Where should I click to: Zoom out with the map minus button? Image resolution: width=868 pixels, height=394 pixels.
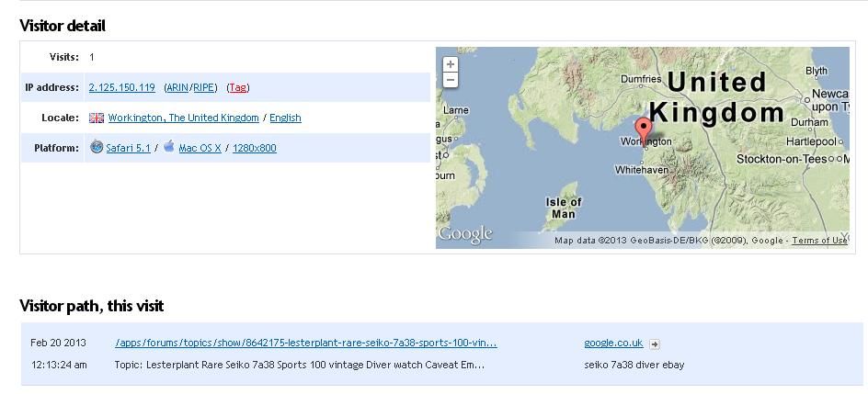click(451, 80)
